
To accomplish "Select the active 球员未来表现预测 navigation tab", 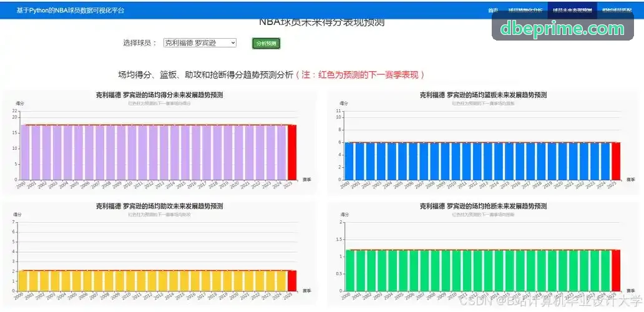I will pyautogui.click(x=572, y=10).
